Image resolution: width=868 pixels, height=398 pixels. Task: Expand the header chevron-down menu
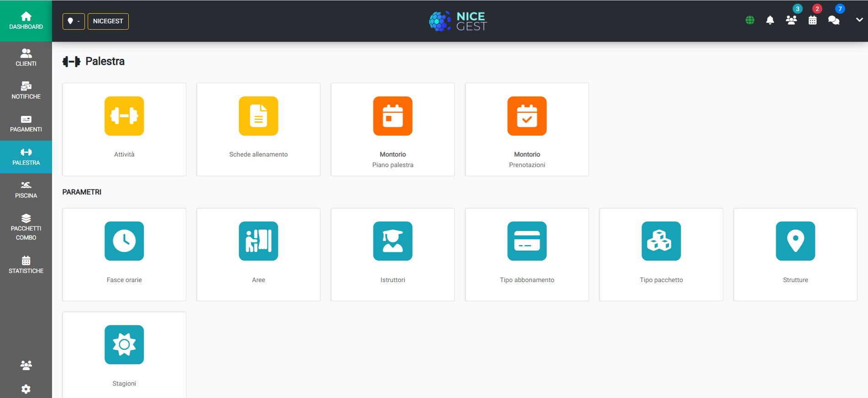click(x=859, y=20)
